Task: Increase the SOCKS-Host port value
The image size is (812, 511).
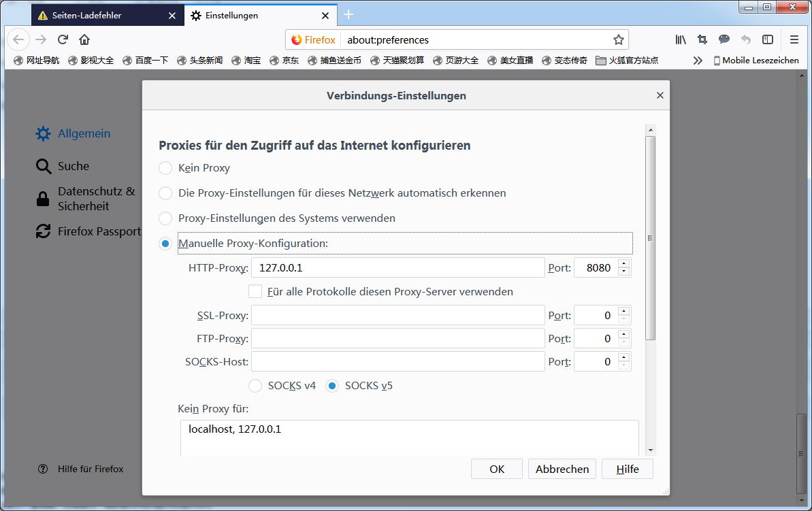Action: (x=624, y=357)
